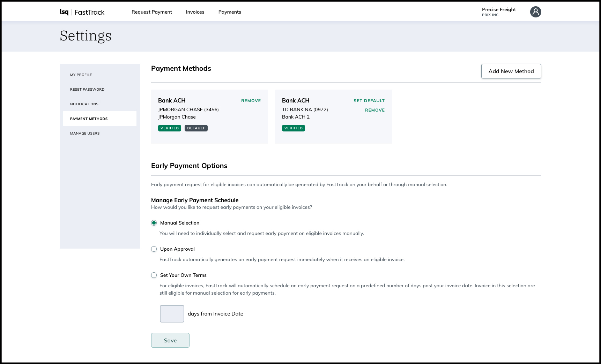This screenshot has width=601, height=364.
Task: Click the days from Invoice Date field
Action: 172,313
